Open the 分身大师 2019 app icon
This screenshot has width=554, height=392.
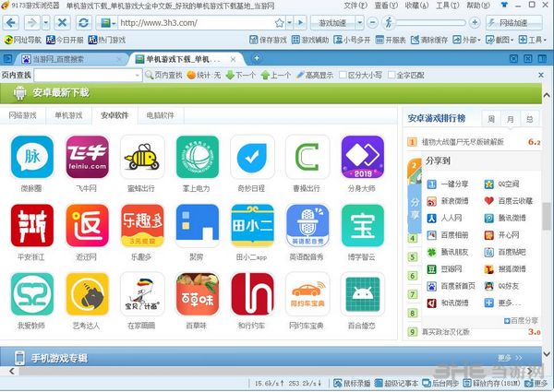tap(363, 157)
